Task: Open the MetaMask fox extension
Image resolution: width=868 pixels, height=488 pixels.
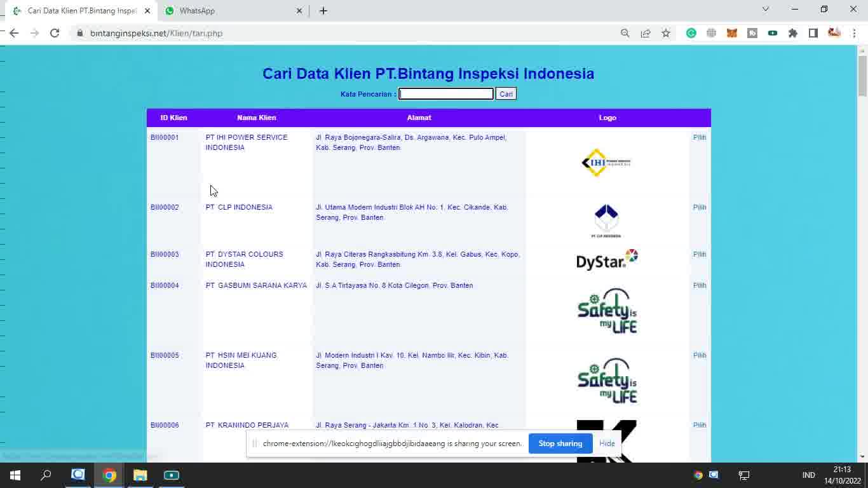Action: (x=732, y=33)
